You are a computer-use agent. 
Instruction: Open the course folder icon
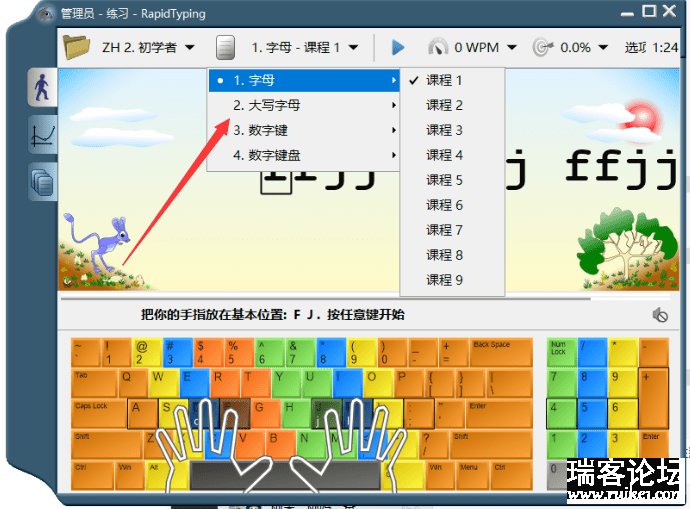(x=76, y=47)
